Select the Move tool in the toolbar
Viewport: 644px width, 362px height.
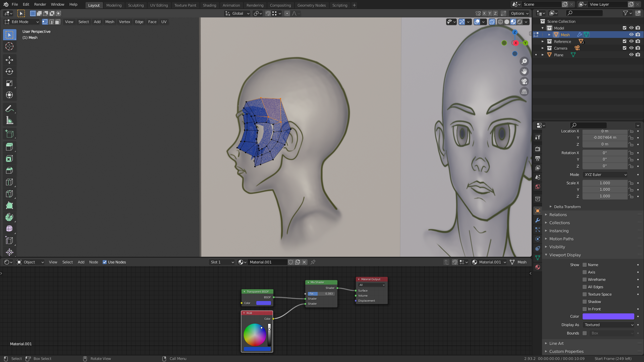[9, 60]
